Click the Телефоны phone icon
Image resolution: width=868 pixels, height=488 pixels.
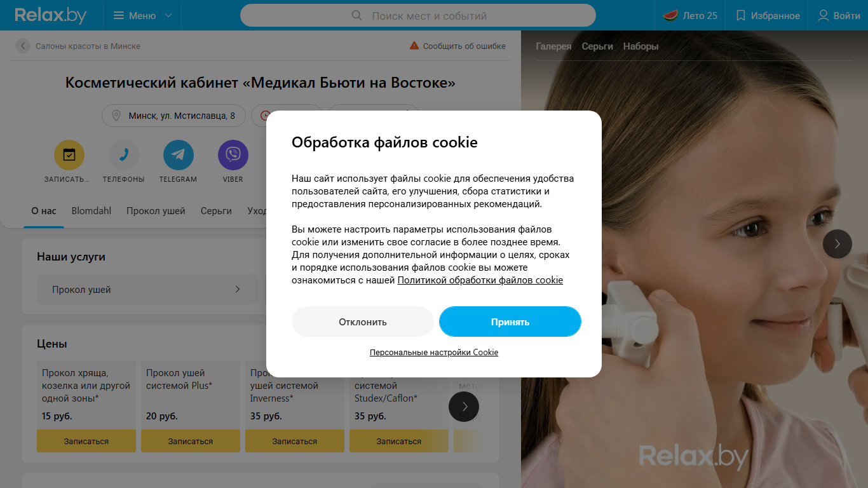[x=124, y=155]
